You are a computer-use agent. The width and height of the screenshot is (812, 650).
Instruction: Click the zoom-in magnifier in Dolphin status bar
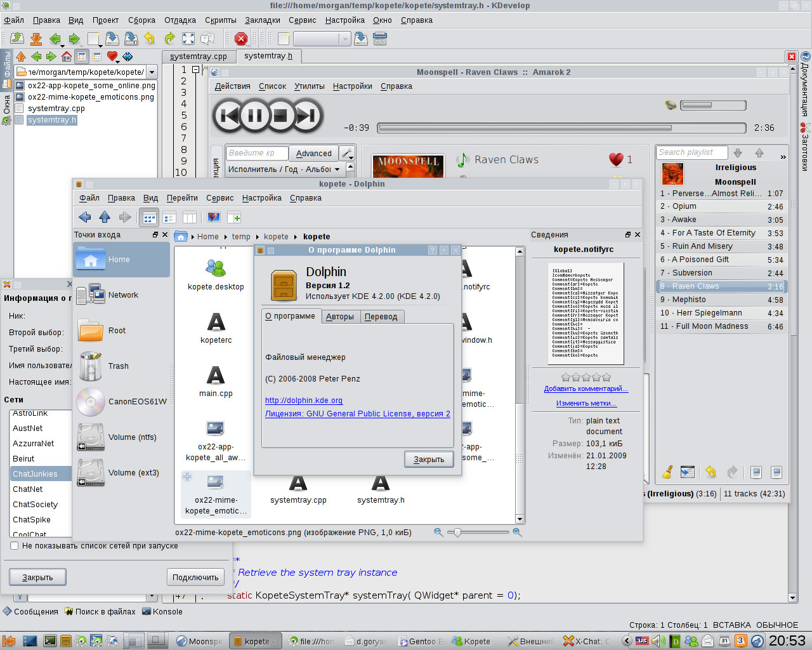[517, 533]
